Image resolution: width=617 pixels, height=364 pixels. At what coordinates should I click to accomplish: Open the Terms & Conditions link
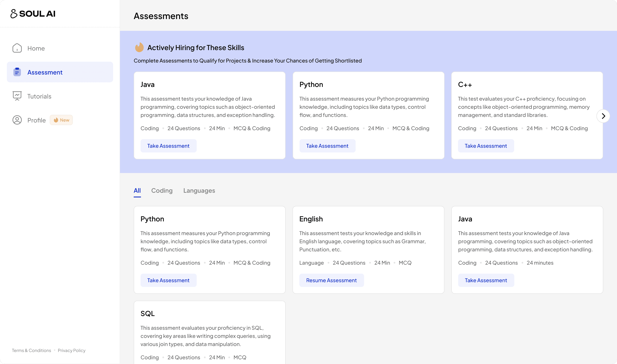click(31, 351)
